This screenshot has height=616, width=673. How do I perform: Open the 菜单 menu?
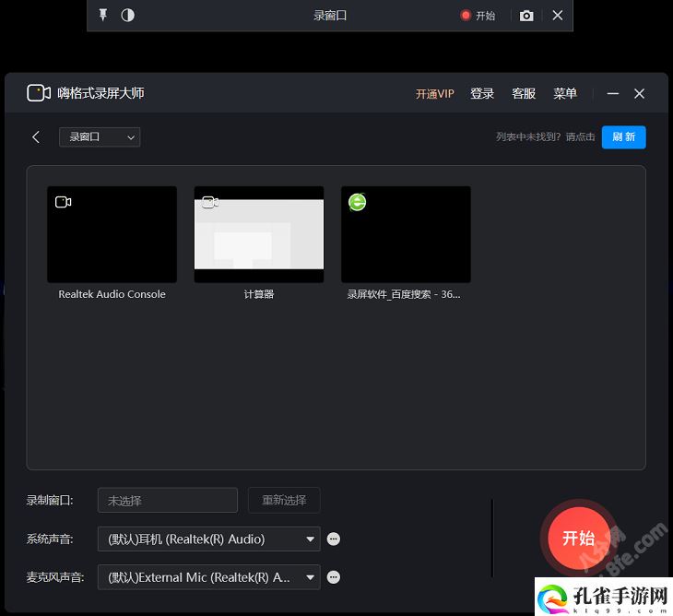point(565,93)
